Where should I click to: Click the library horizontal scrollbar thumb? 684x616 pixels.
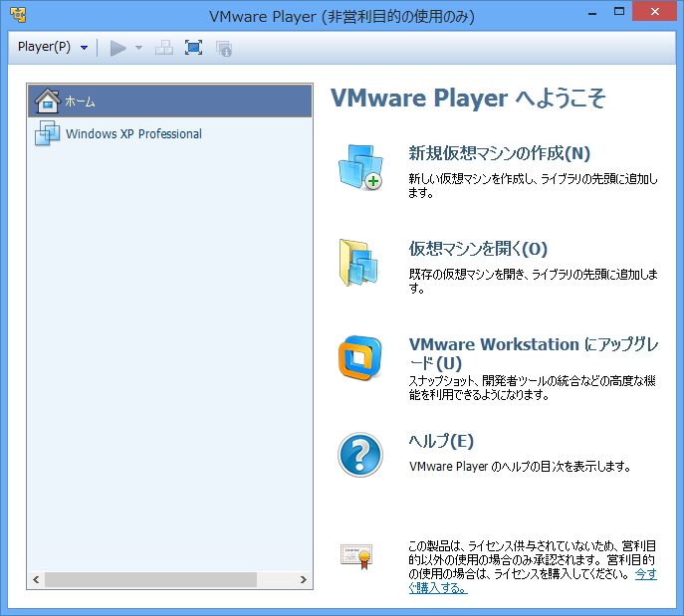click(150, 579)
